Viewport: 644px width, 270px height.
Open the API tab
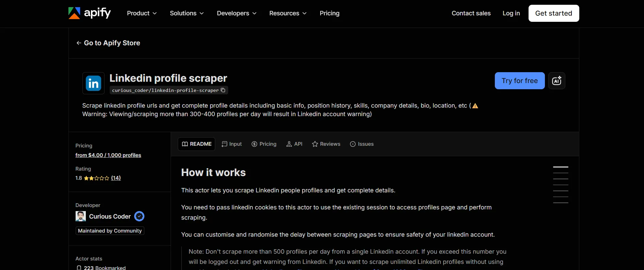tap(294, 144)
